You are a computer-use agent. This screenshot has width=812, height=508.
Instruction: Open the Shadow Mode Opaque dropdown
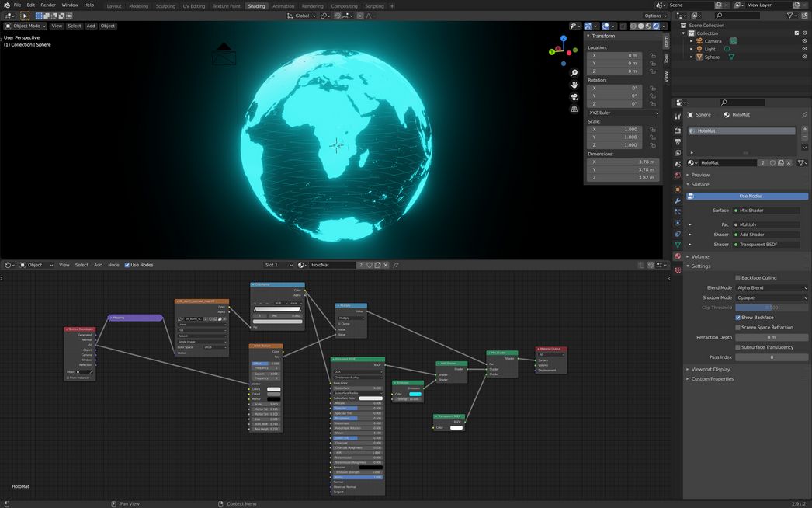[x=772, y=297]
